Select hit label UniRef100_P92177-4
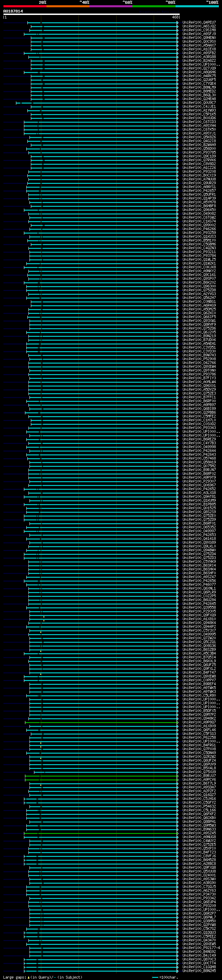 click(201, 948)
